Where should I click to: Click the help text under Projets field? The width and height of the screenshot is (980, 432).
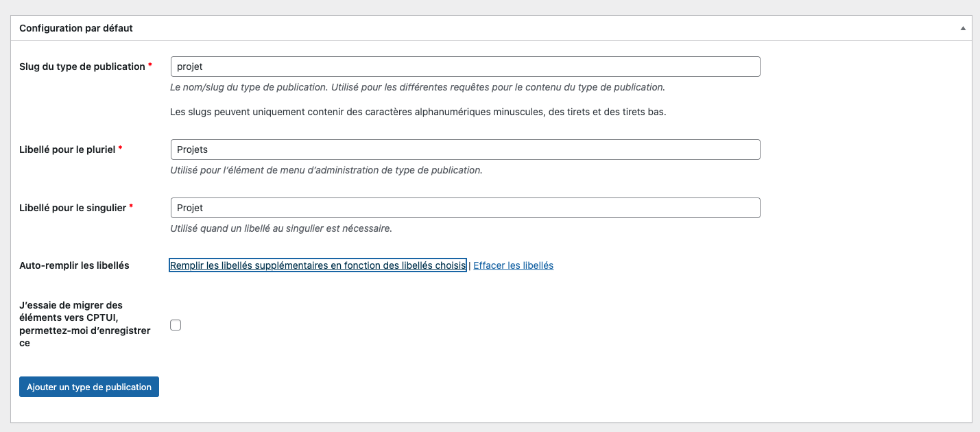coord(326,170)
